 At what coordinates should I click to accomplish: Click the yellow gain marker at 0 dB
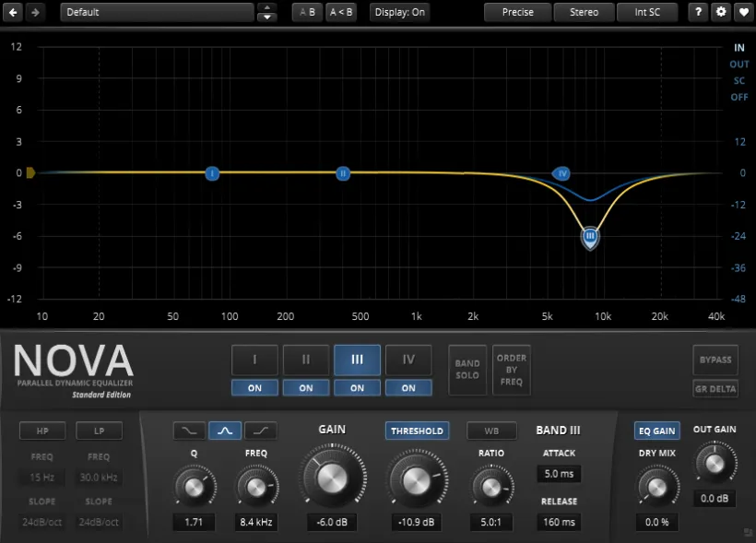click(30, 172)
